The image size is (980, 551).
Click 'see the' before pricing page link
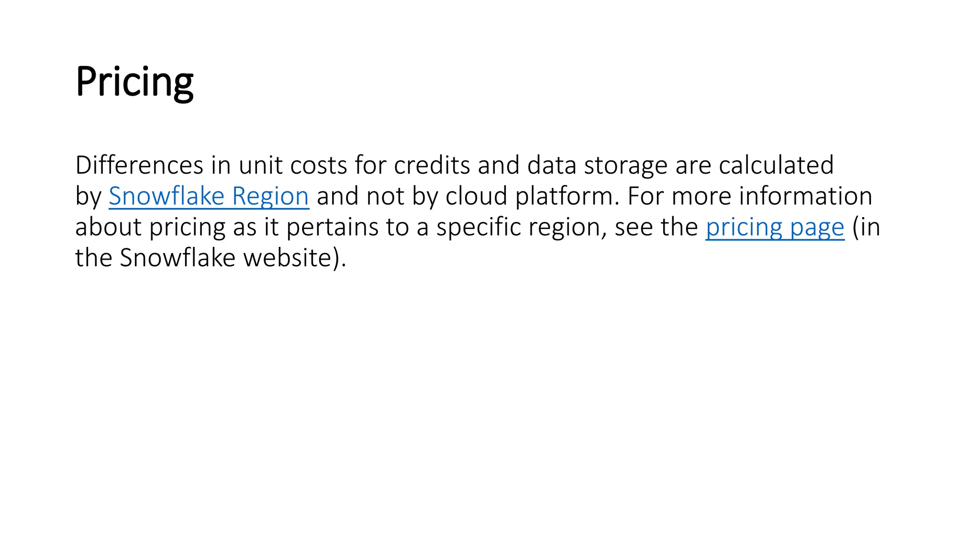pos(656,227)
